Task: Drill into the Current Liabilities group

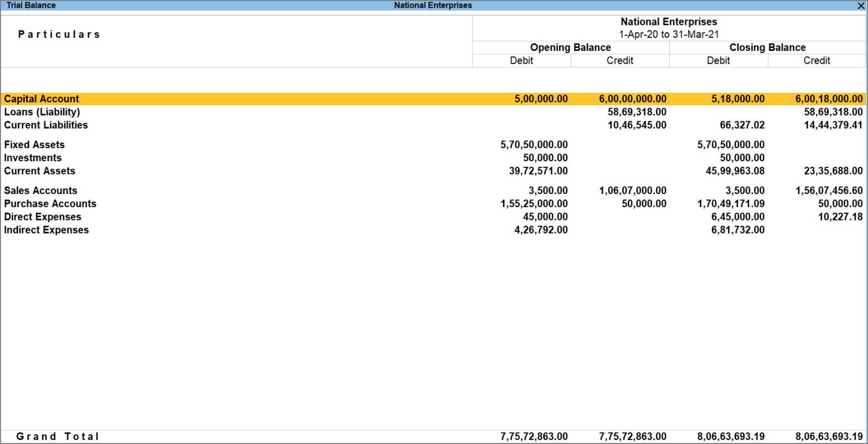Action: [46, 125]
